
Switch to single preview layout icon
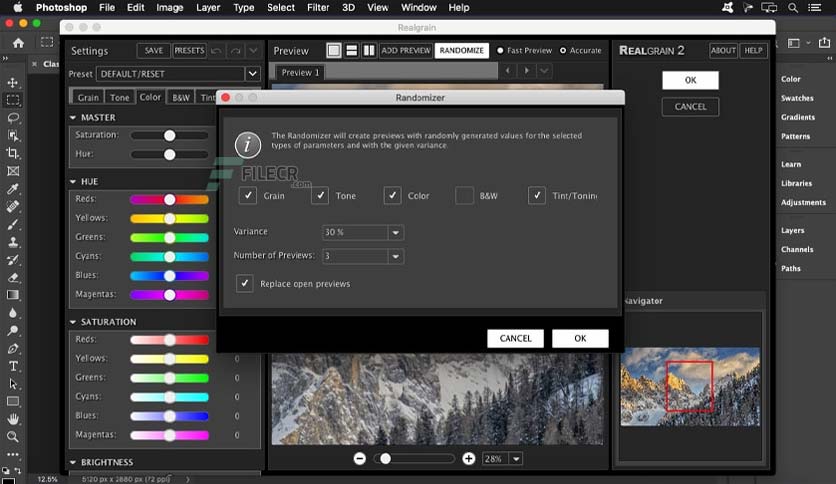[334, 50]
